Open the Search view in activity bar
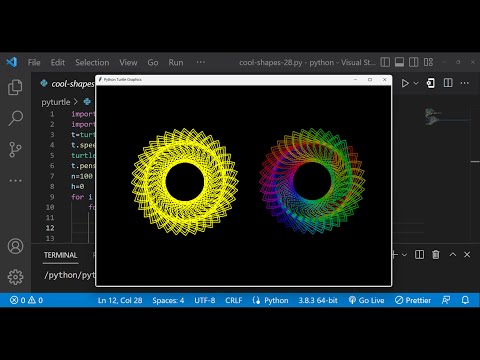The height and width of the screenshot is (360, 480). click(x=15, y=118)
